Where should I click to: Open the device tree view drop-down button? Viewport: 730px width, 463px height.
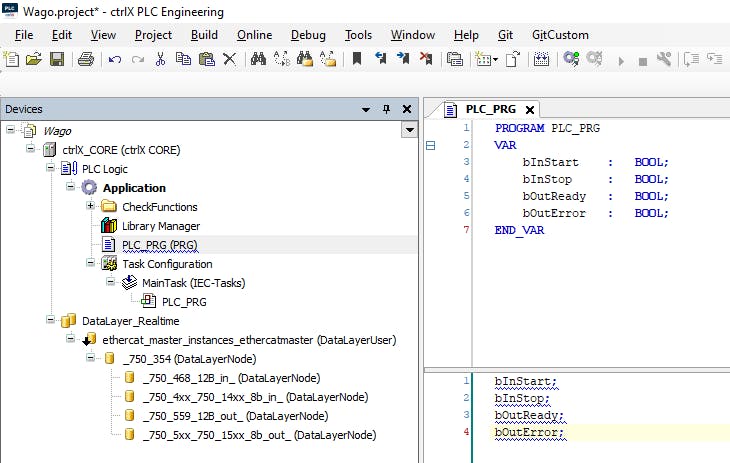[409, 130]
